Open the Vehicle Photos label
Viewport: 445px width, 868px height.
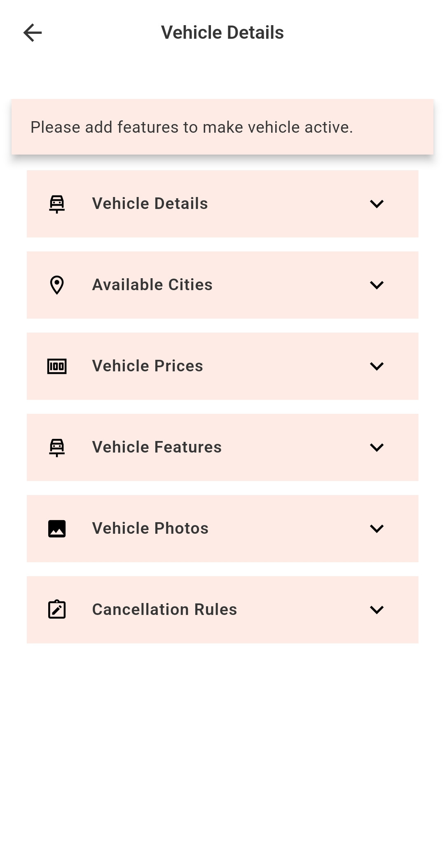(x=150, y=528)
